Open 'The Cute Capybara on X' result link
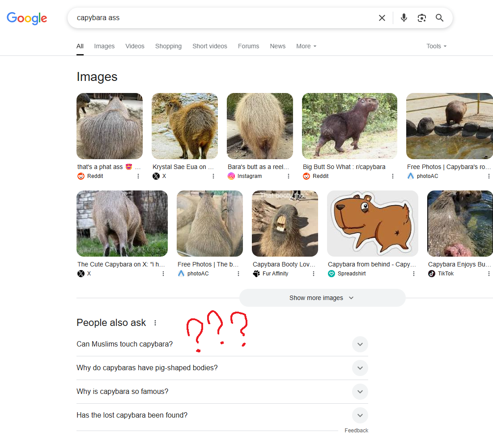This screenshot has width=493, height=448. [121, 265]
